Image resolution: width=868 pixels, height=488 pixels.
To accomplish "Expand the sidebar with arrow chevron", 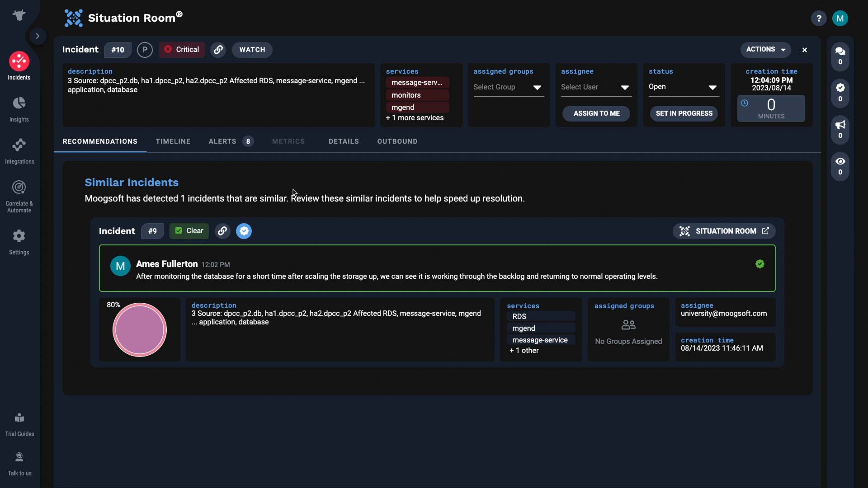I will (38, 36).
